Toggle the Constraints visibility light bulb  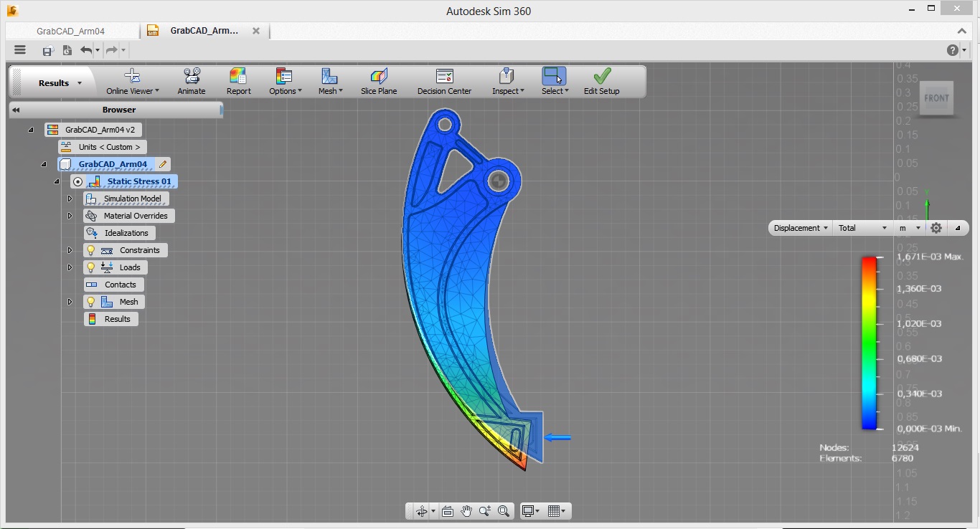point(90,250)
